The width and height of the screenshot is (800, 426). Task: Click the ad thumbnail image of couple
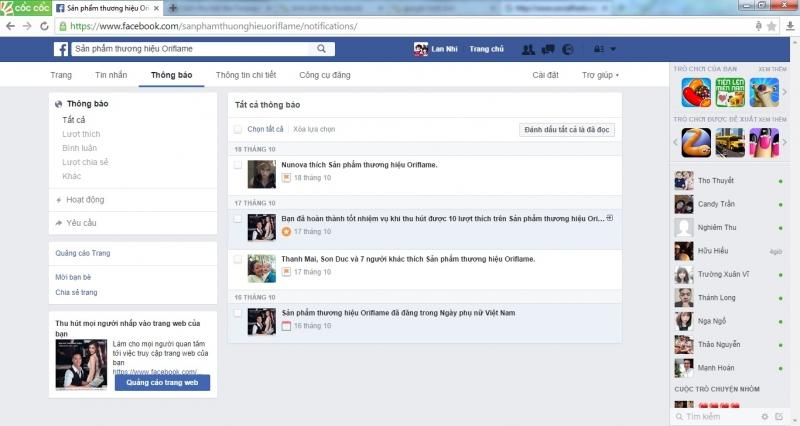(81, 365)
